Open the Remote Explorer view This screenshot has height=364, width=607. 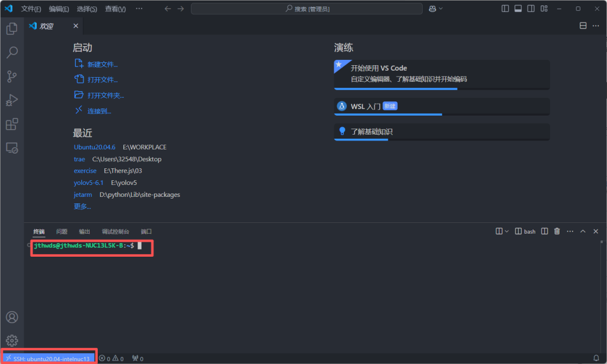(x=11, y=148)
